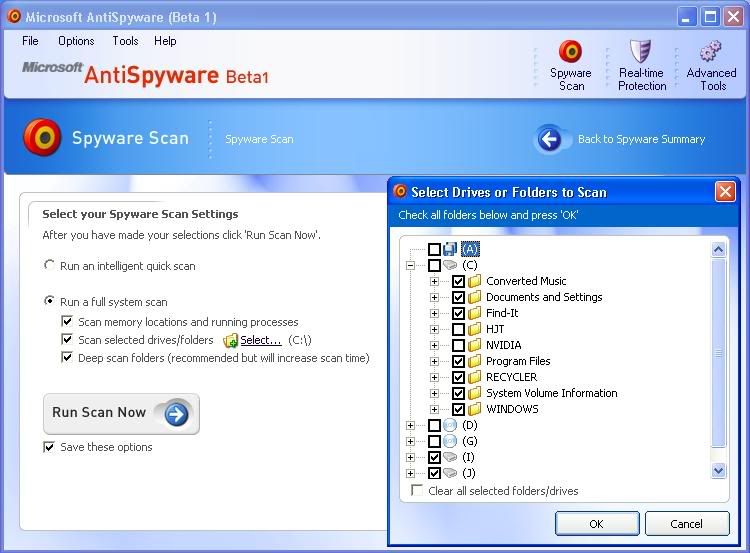Click the hard drive (I) icon

450,457
